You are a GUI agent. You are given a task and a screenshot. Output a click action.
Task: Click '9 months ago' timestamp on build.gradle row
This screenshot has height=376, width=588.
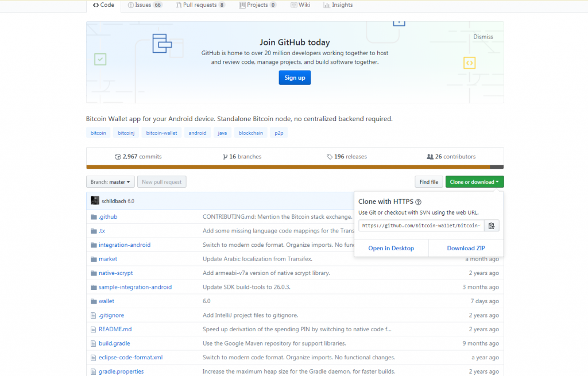pos(481,343)
